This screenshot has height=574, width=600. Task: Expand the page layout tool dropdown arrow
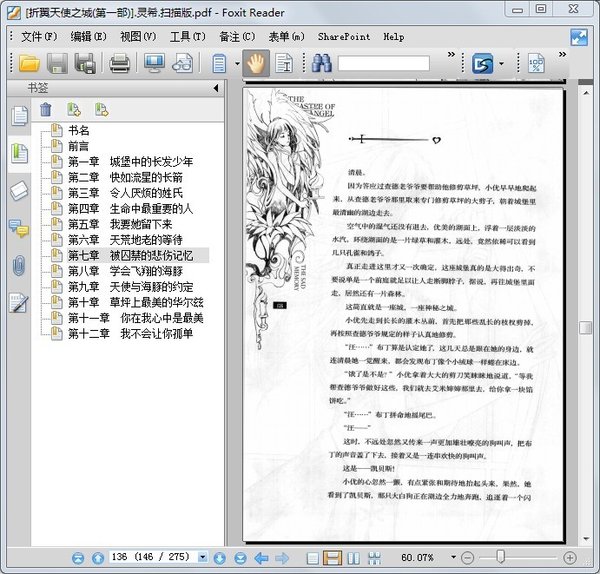click(x=237, y=64)
